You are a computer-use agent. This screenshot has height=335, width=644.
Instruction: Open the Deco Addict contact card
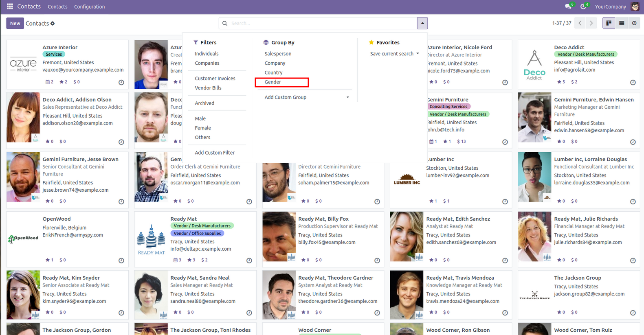coord(579,64)
